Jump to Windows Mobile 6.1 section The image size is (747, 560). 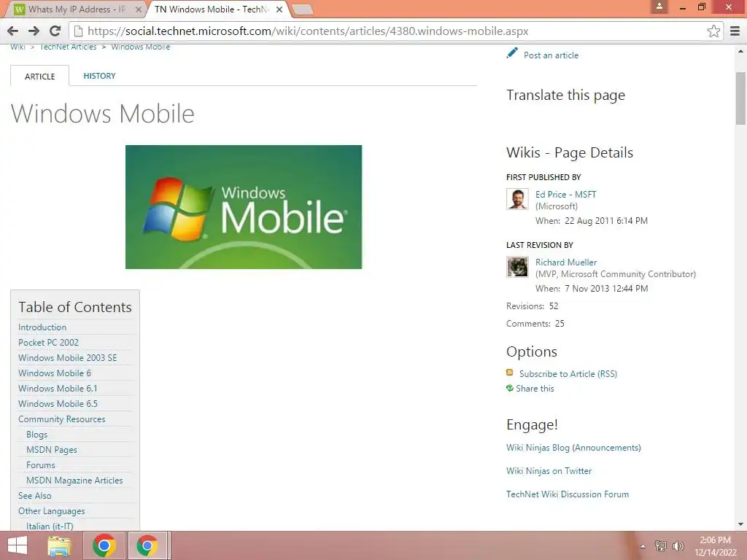click(58, 388)
